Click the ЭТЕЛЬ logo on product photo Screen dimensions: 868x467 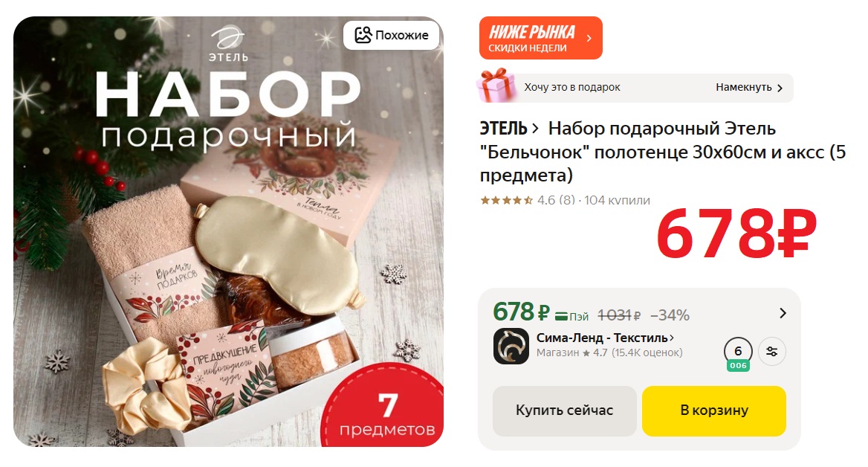228,45
